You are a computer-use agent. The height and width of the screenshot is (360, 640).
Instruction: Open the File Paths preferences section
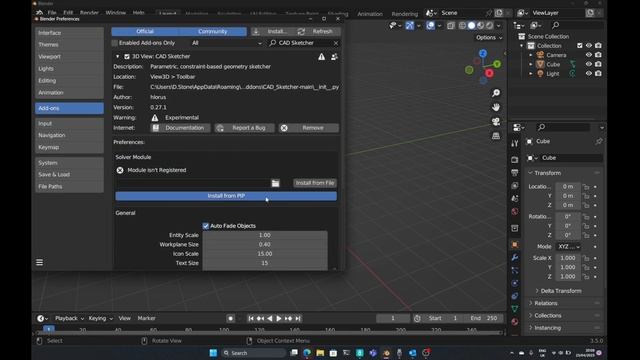[69, 187]
